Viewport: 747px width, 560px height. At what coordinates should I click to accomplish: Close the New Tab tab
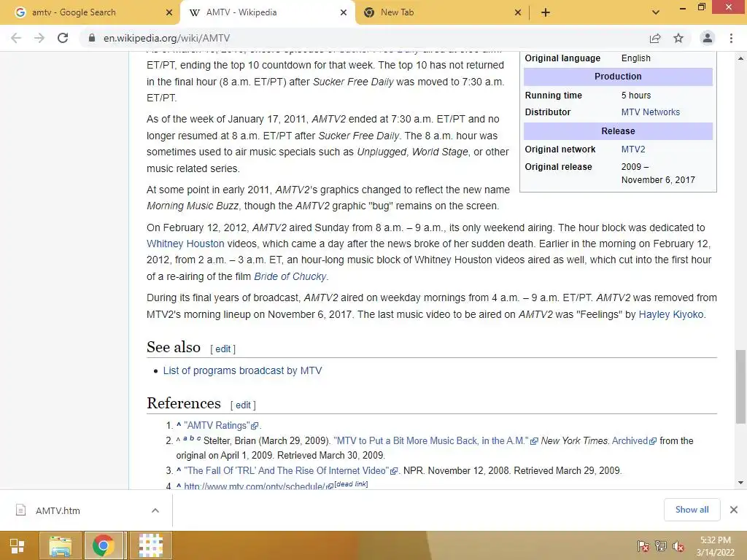pyautogui.click(x=518, y=12)
